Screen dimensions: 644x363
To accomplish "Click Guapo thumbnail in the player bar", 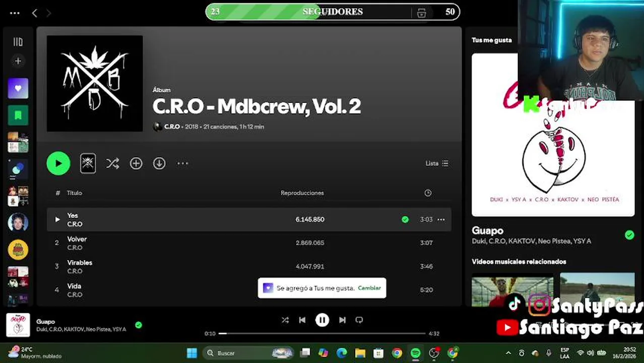I will 18,325.
